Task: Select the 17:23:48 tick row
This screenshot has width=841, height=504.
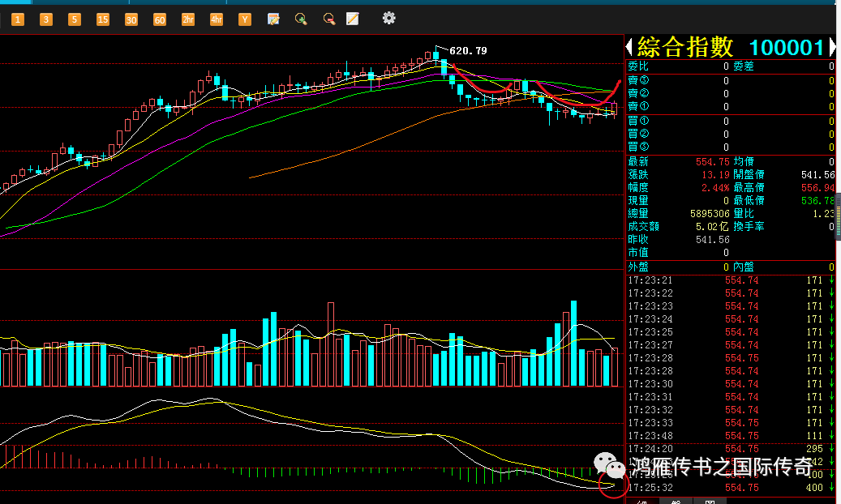Action: tap(731, 436)
